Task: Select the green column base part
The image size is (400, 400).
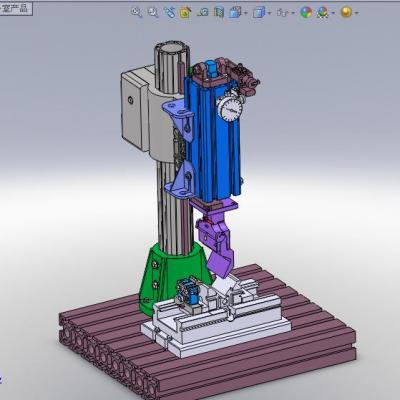Action: point(173,277)
